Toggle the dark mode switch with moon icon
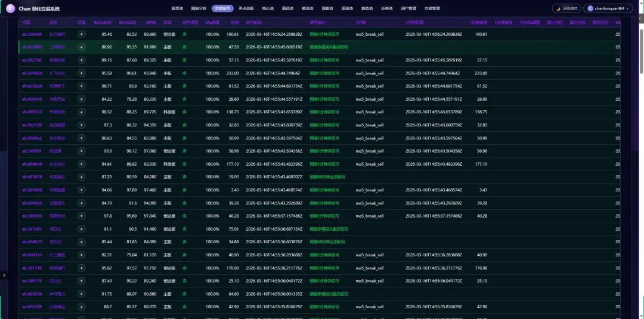 (x=566, y=8)
